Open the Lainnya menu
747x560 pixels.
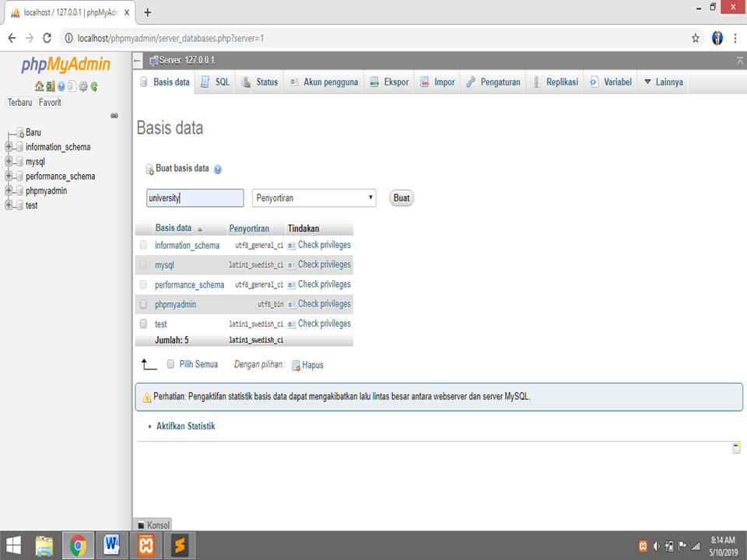(663, 81)
